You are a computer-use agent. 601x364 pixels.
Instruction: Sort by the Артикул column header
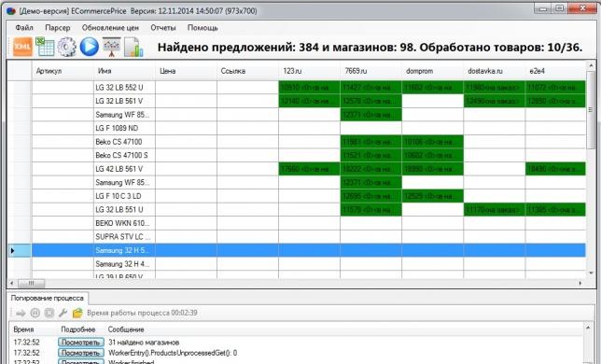[x=63, y=71]
